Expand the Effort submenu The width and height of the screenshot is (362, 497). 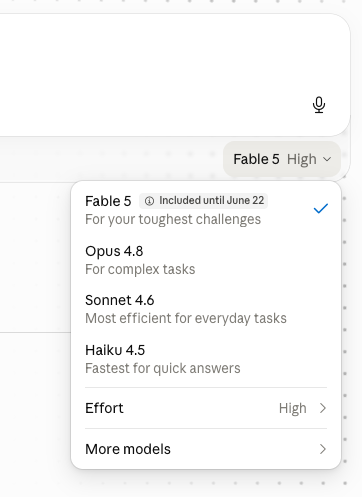[206, 408]
